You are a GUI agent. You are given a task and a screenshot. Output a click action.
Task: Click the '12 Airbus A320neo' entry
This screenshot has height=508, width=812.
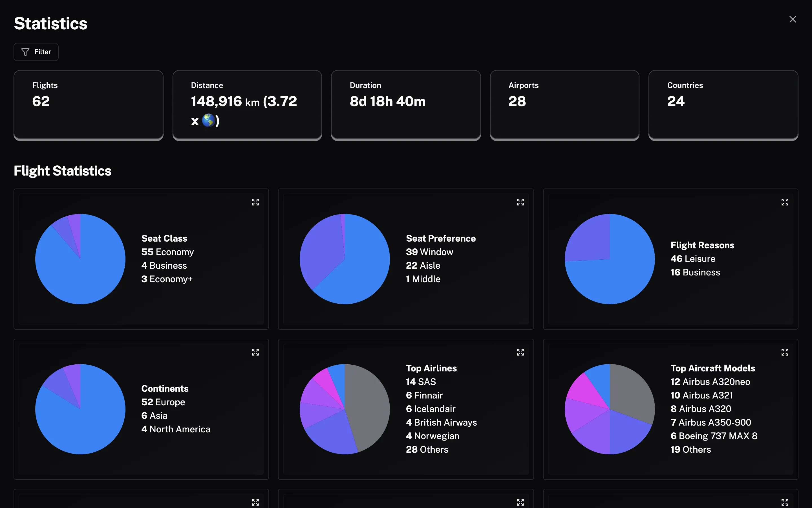[710, 382]
